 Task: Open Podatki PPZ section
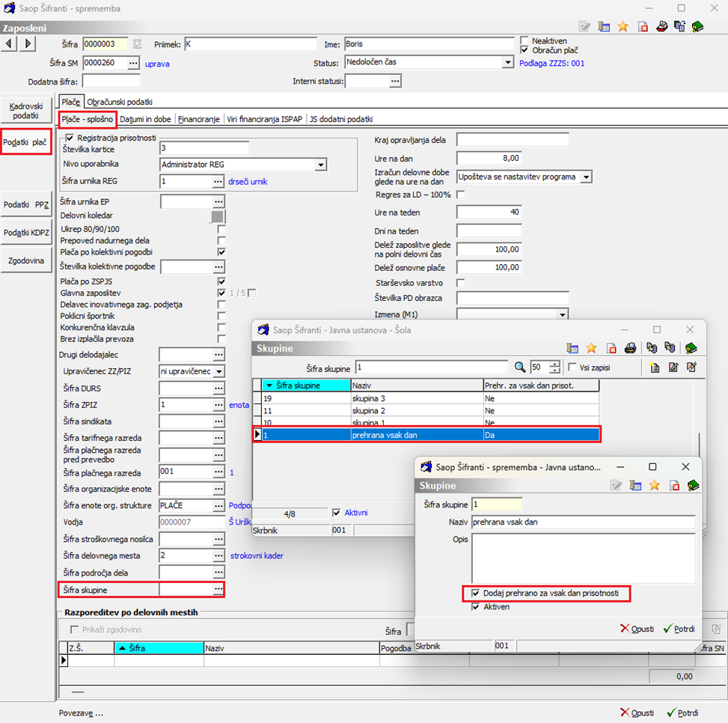[26, 204]
